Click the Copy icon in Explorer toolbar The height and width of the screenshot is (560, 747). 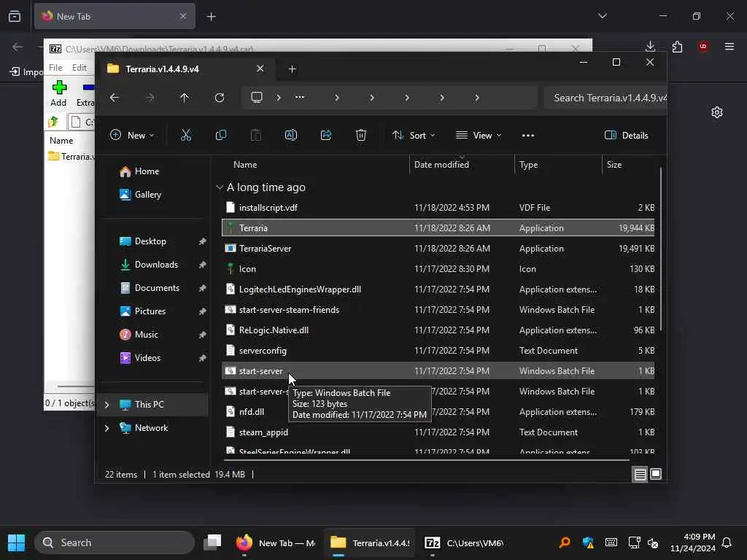(220, 135)
